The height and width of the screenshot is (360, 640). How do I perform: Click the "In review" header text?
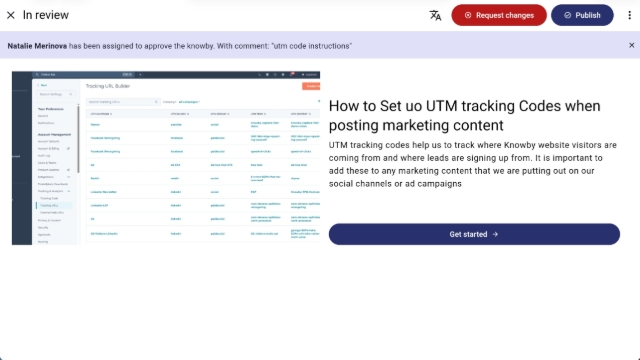tap(46, 15)
